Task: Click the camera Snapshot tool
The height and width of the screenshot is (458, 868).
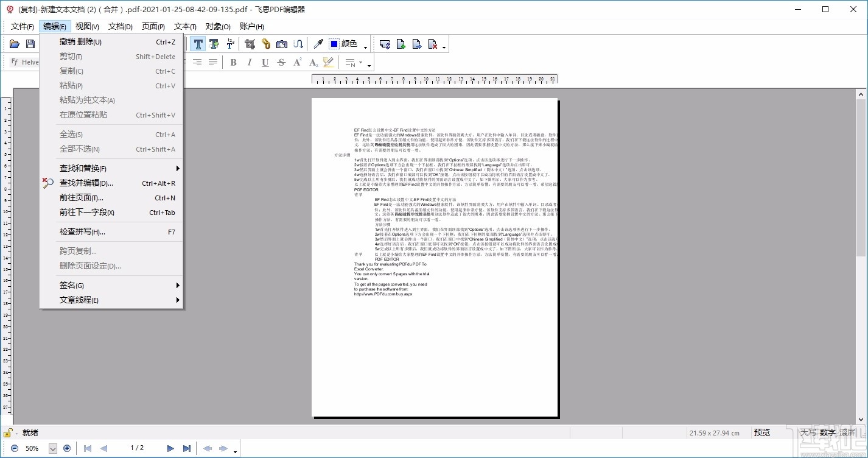Action: 282,44
